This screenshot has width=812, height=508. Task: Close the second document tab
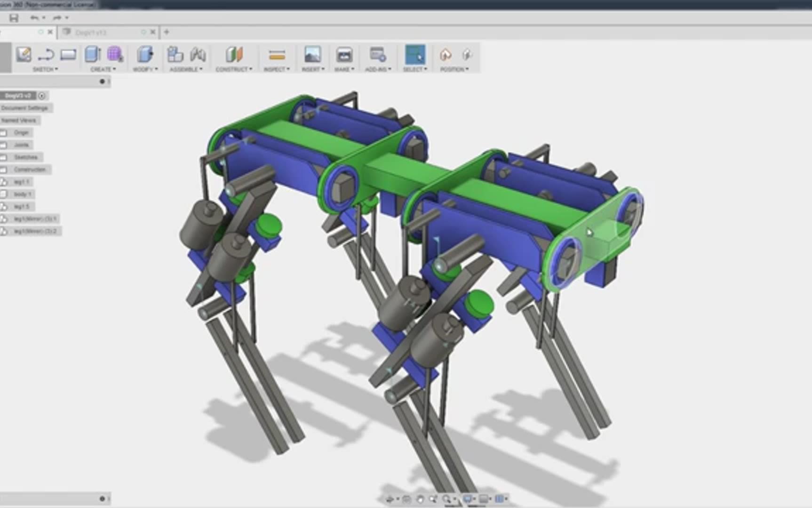pyautogui.click(x=152, y=32)
